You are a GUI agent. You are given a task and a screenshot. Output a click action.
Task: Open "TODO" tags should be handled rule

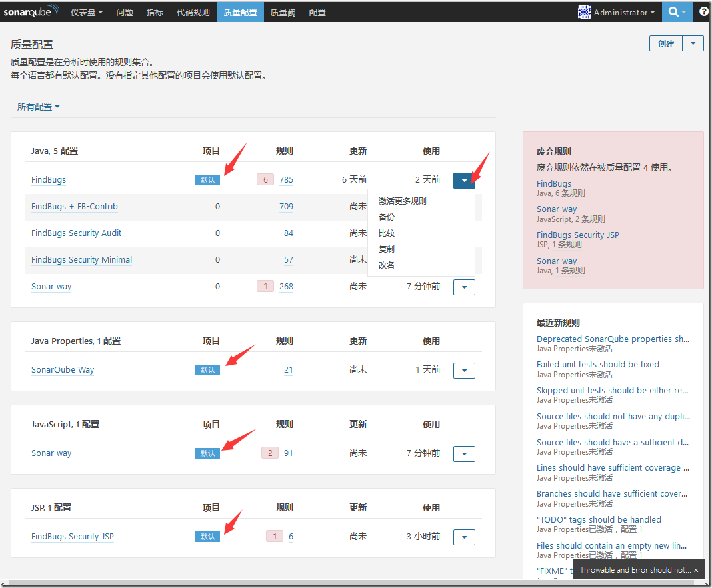599,520
